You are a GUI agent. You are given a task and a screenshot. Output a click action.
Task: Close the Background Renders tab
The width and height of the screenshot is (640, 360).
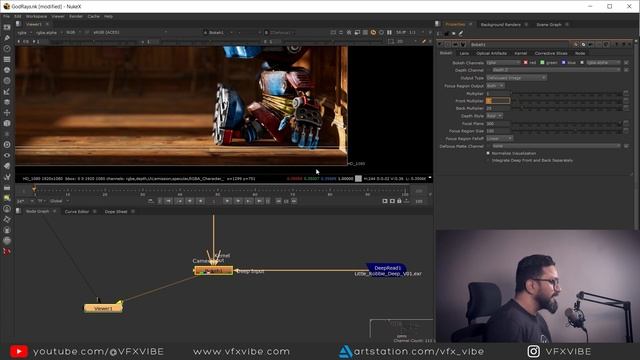click(x=526, y=24)
